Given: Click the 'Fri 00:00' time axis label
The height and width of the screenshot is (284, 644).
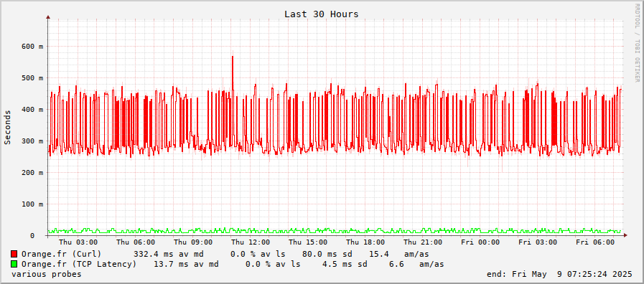Looking at the screenshot, I should click(480, 242).
